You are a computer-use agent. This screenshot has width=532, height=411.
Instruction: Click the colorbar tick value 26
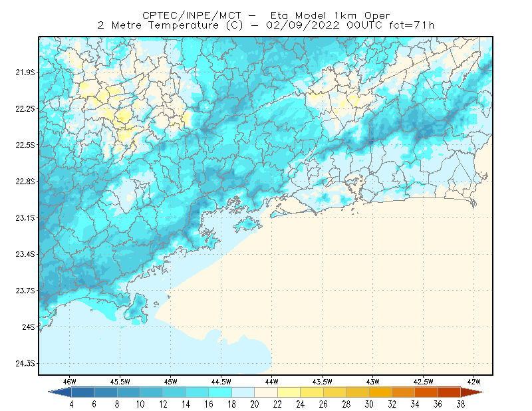click(323, 404)
